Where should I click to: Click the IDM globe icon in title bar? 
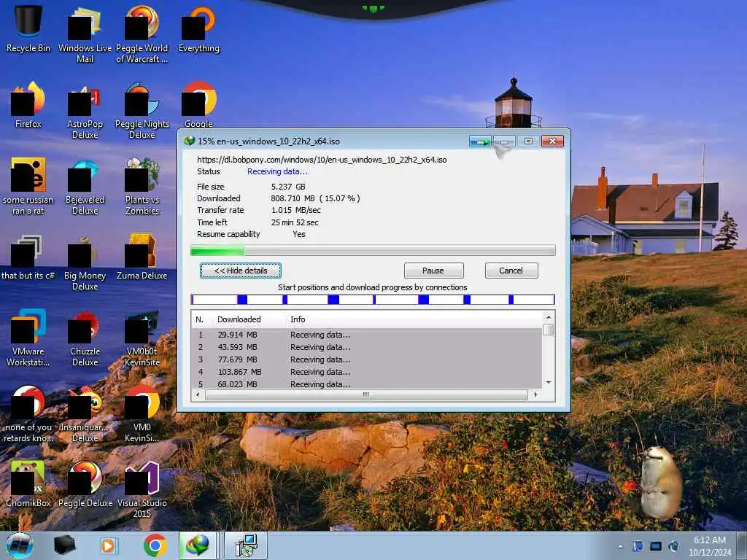(190, 141)
